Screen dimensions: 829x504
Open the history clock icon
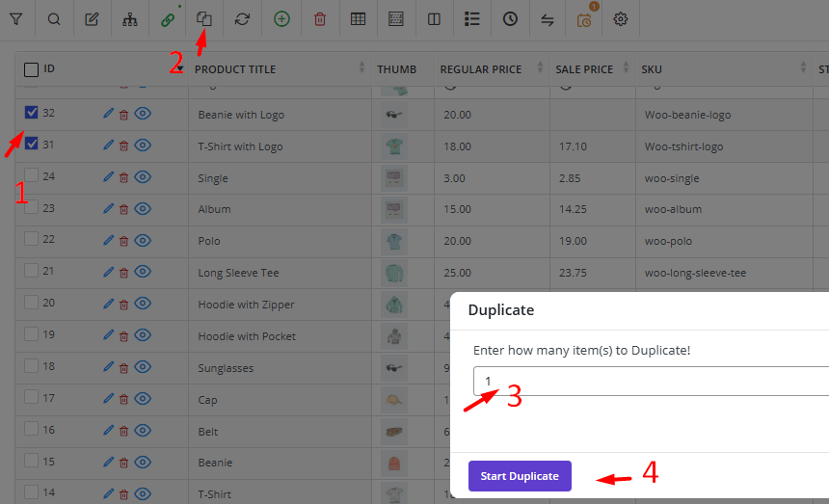510,19
